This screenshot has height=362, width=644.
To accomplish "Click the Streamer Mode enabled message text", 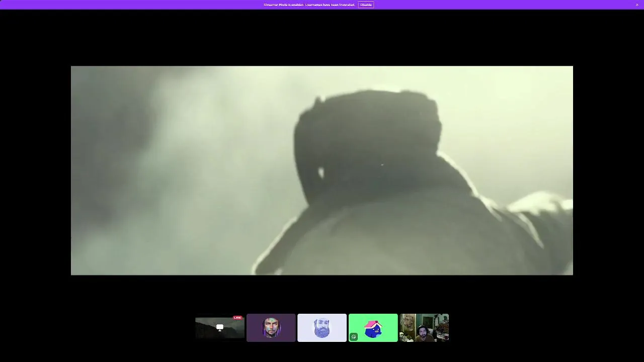I will coord(309,5).
